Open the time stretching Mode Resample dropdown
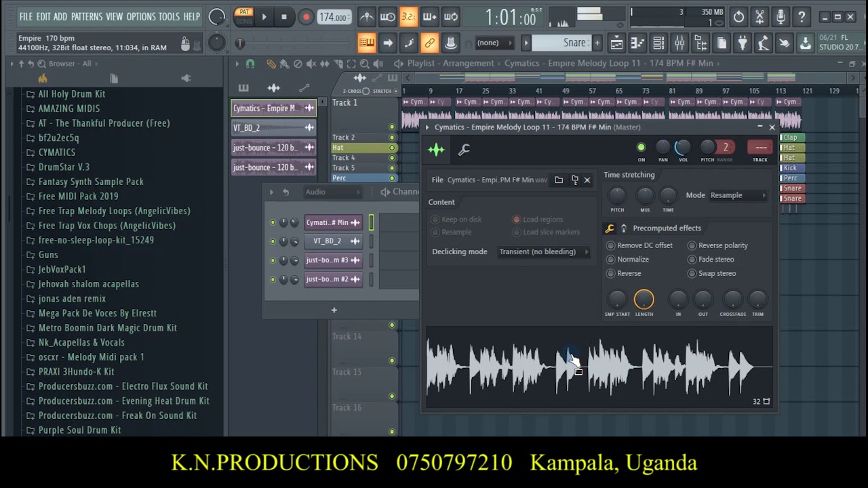This screenshot has width=868, height=488. click(738, 195)
